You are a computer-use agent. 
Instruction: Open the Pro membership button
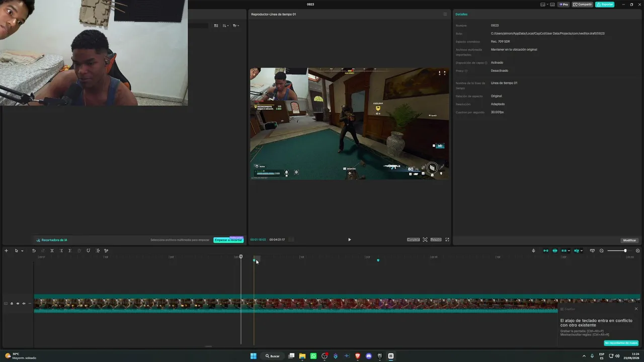(x=563, y=5)
